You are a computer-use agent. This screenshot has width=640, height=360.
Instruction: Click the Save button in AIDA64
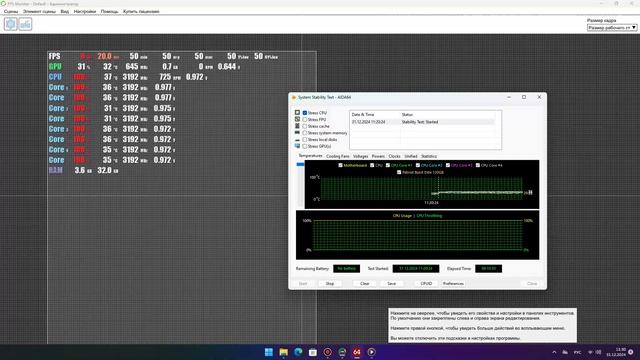[x=391, y=283]
